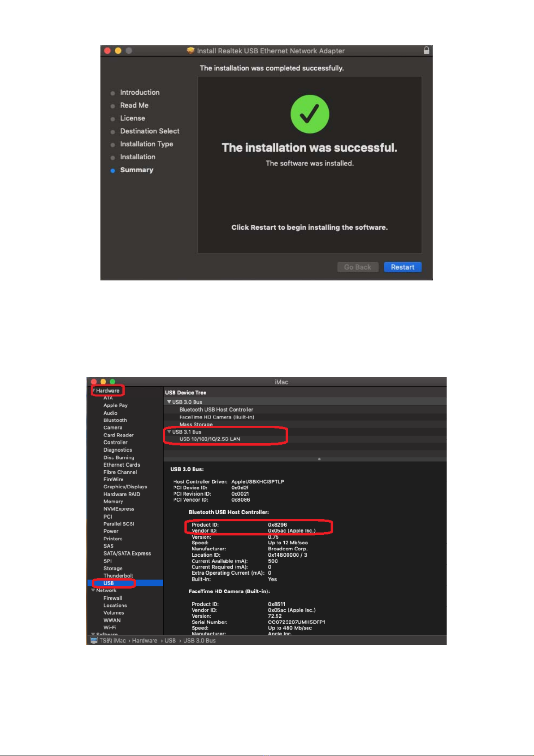
Task: Click the grayed Go Back button
Action: click(x=358, y=267)
